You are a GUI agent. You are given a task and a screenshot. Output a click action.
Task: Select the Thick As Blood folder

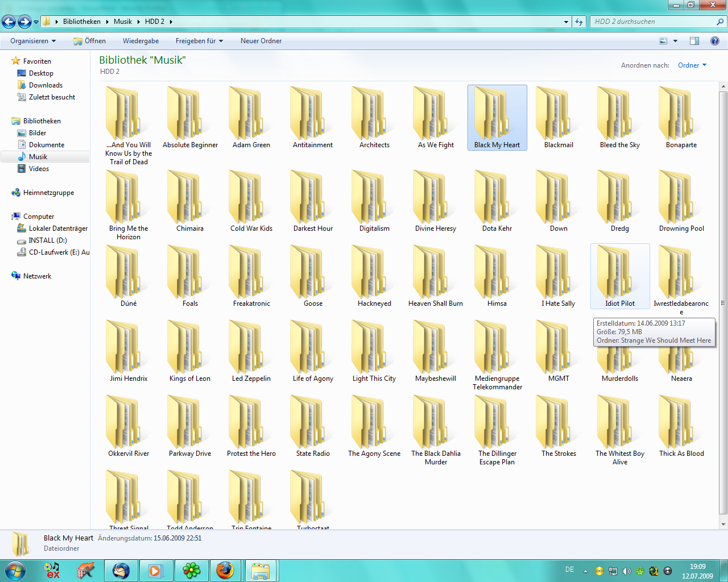[681, 426]
